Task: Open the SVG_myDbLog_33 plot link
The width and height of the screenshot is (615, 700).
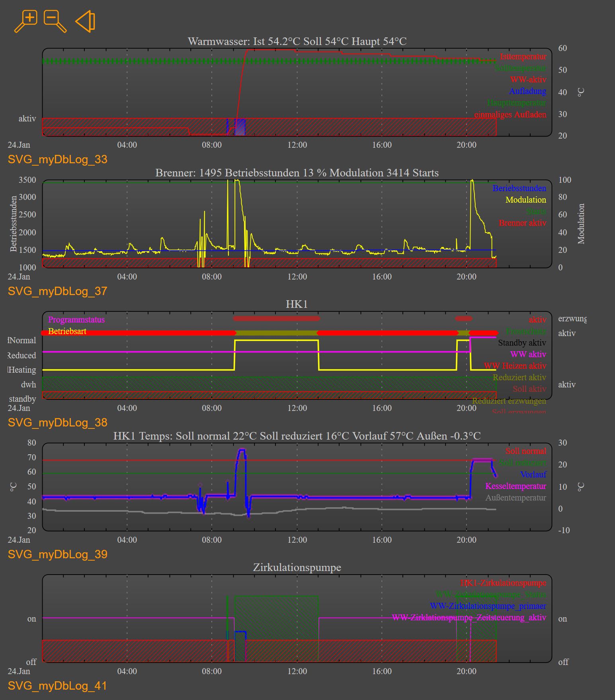Action: tap(58, 159)
